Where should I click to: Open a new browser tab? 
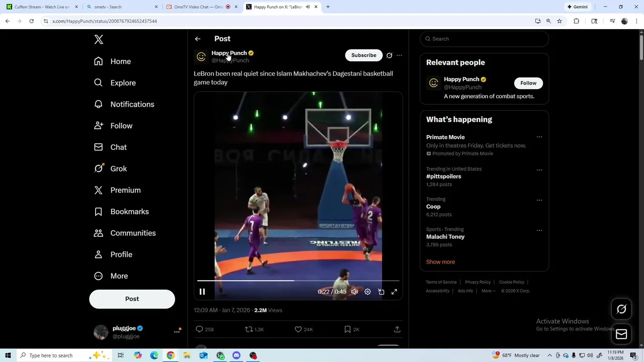[328, 7]
